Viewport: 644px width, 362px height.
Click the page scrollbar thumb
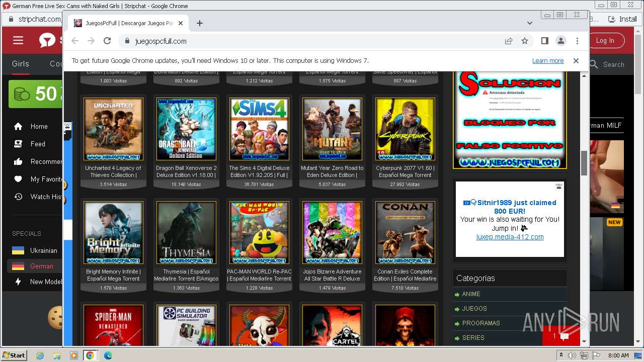coord(584,163)
